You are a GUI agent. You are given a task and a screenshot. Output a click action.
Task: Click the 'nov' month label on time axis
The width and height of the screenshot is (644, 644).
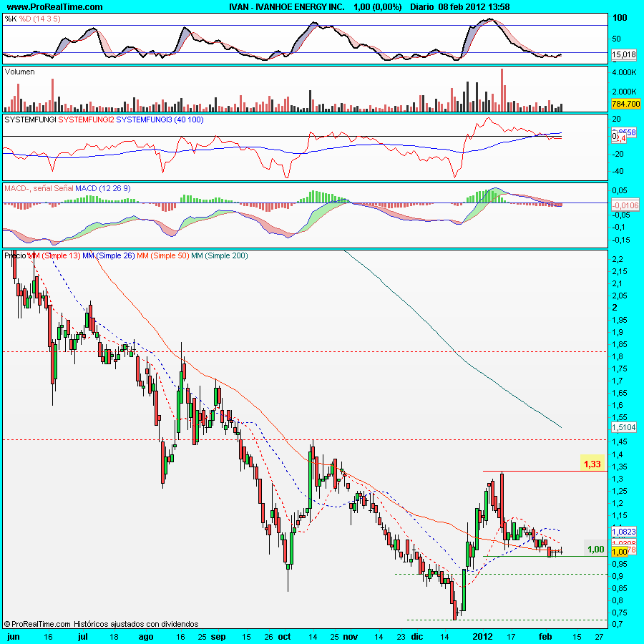[351, 637]
